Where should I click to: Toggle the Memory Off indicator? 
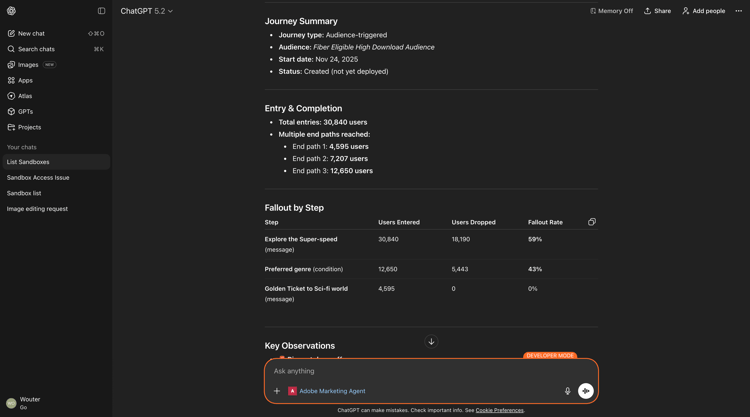point(611,11)
